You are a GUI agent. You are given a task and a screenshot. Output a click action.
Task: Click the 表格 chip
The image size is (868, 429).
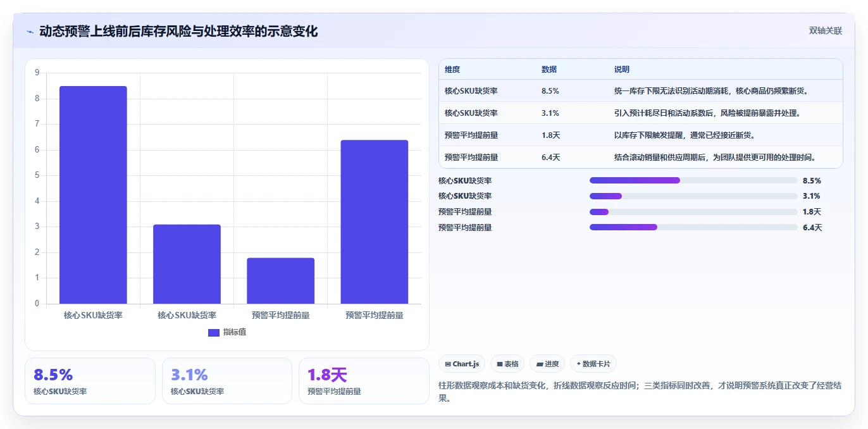[507, 364]
